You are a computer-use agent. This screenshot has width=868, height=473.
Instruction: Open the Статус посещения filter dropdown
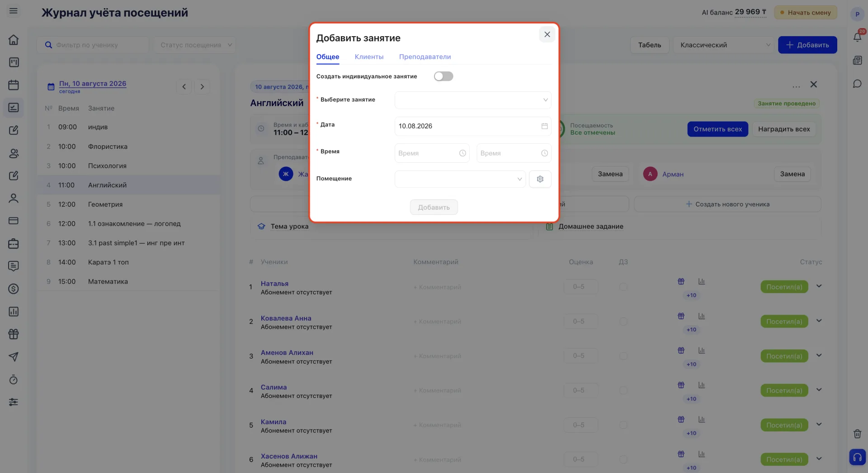tap(194, 45)
